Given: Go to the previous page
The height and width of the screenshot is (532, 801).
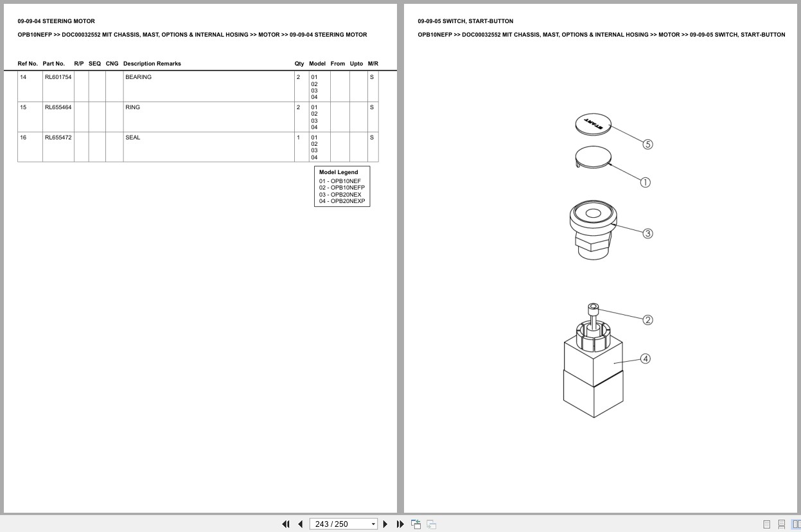Looking at the screenshot, I should [300, 524].
